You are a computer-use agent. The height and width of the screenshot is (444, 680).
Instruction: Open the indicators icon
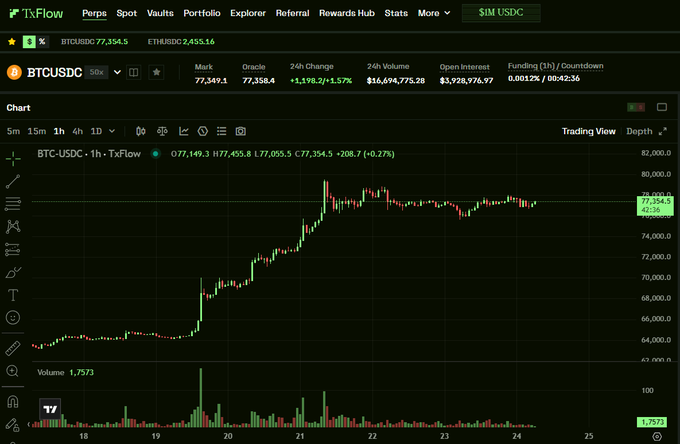184,131
